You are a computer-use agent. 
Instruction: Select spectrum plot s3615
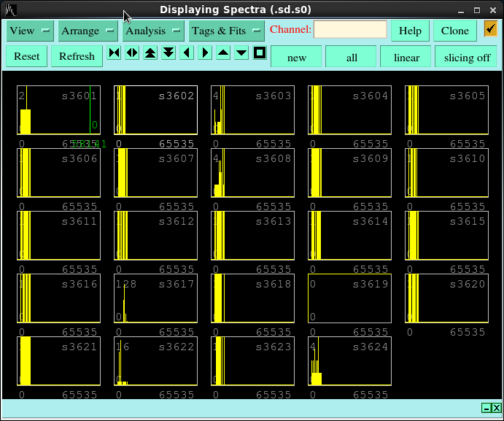click(447, 236)
